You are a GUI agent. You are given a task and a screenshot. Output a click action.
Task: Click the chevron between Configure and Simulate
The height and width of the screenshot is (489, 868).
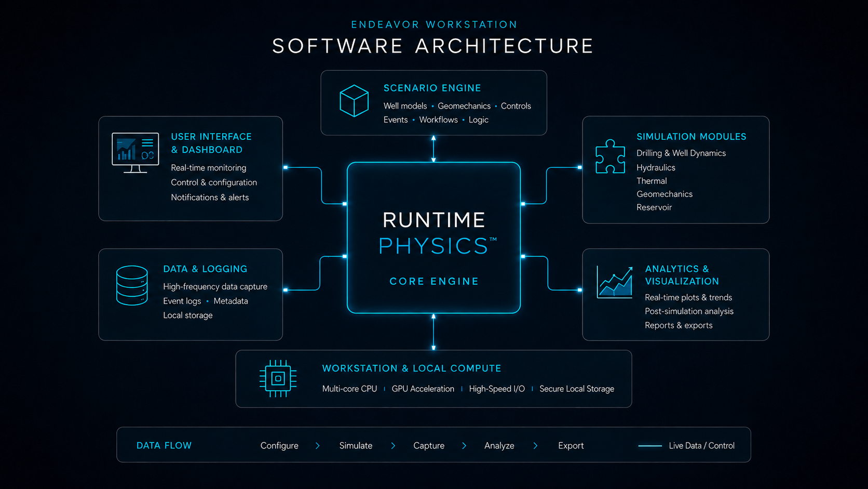[x=318, y=446]
